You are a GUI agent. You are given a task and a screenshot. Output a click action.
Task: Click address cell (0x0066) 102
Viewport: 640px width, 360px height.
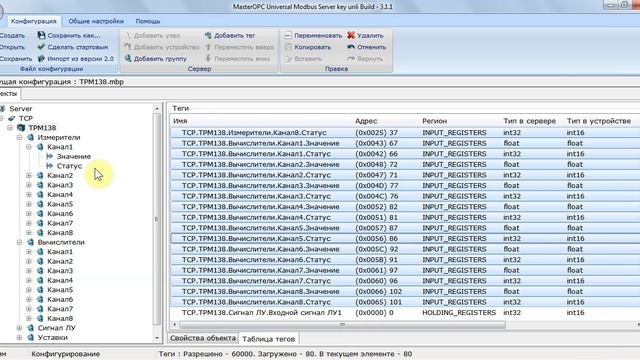(x=378, y=291)
